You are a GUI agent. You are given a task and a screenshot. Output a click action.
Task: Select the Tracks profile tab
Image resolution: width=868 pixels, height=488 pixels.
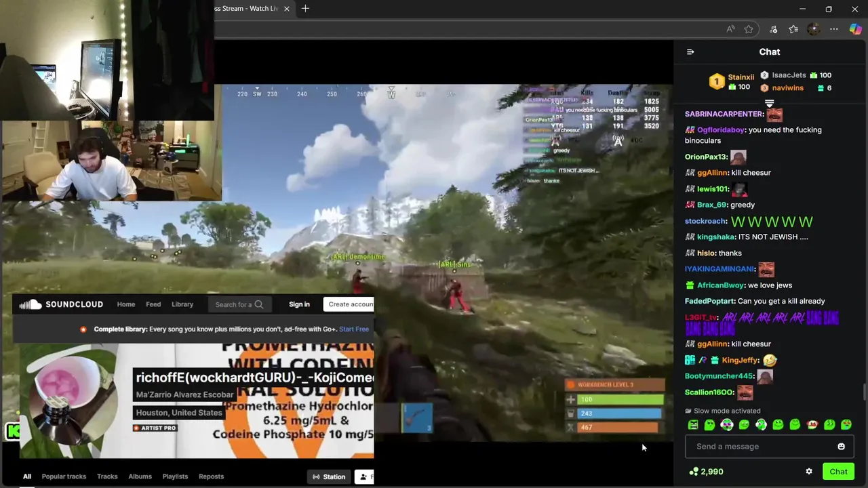(107, 476)
